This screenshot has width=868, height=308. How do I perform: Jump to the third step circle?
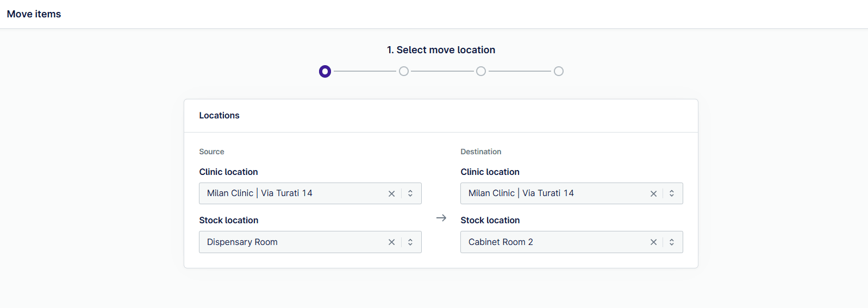[x=481, y=71]
